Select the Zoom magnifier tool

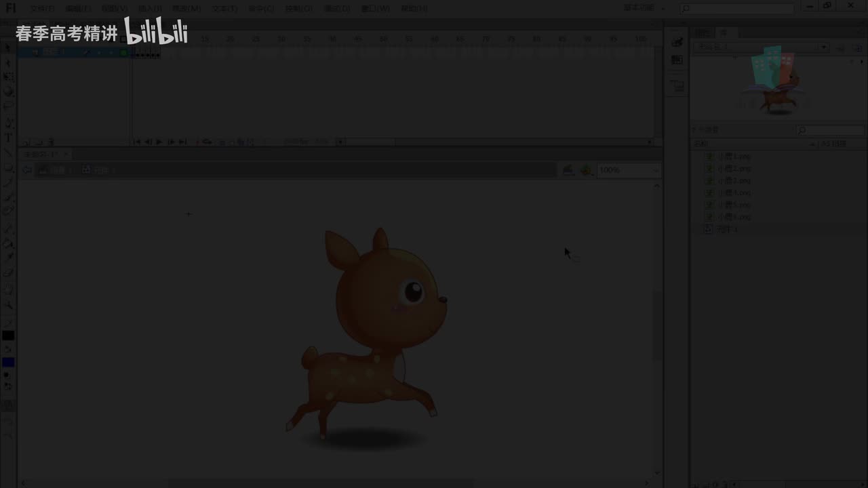pyautogui.click(x=8, y=305)
